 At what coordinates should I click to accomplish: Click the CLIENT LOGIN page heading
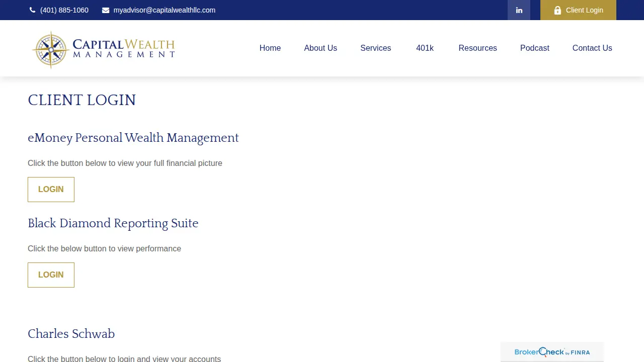[x=82, y=100]
